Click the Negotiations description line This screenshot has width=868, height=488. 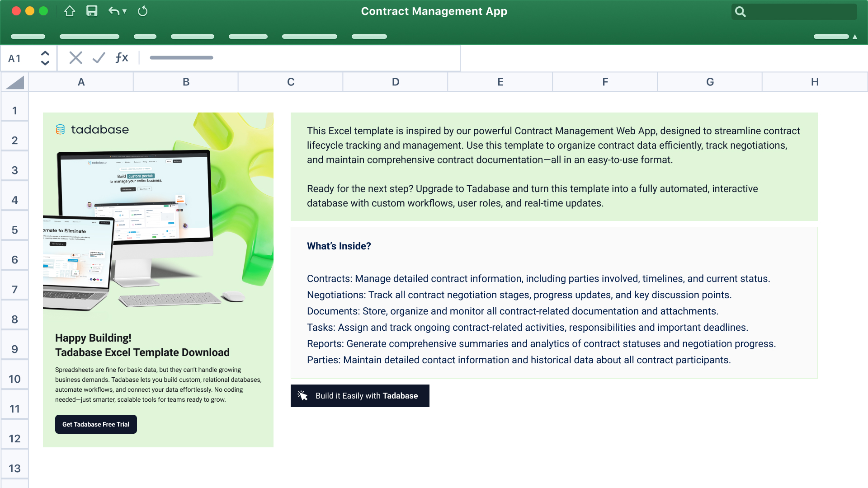pos(519,295)
